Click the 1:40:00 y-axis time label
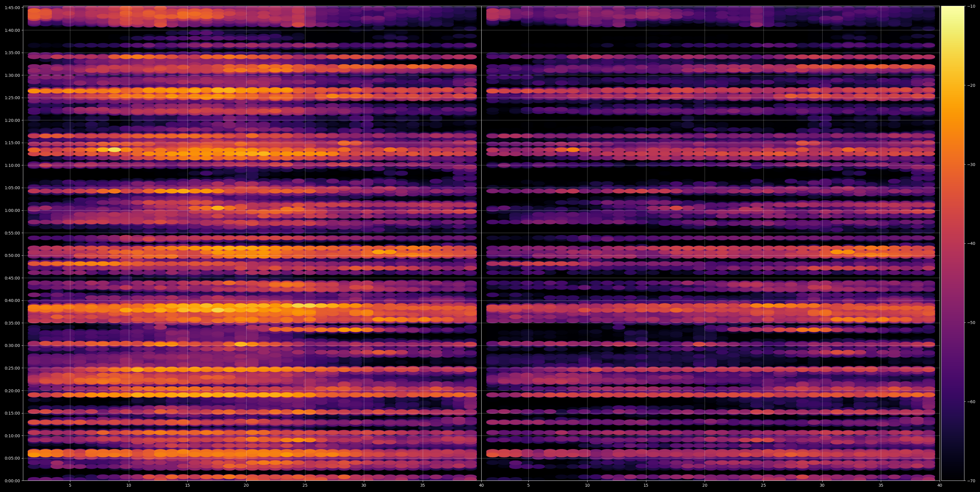This screenshot has height=492, width=980. [x=12, y=30]
